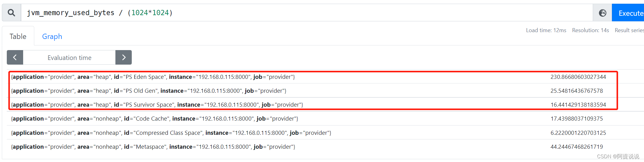Image resolution: width=644 pixels, height=162 pixels.
Task: Select the PS Old Gen series label
Action: pos(148,91)
